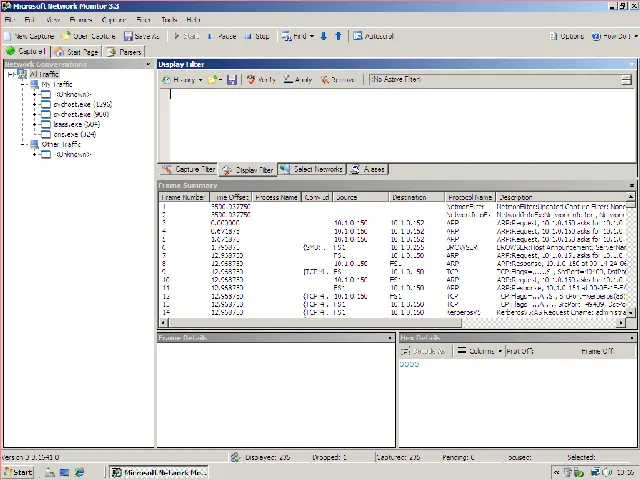This screenshot has width=640, height=480.
Task: Switch to the Display Filter tab
Action: [248, 170]
